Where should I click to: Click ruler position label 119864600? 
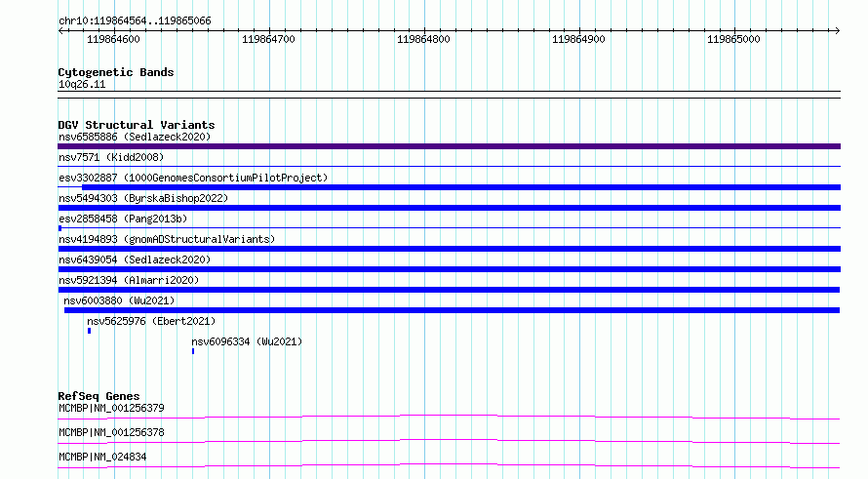pyautogui.click(x=113, y=39)
